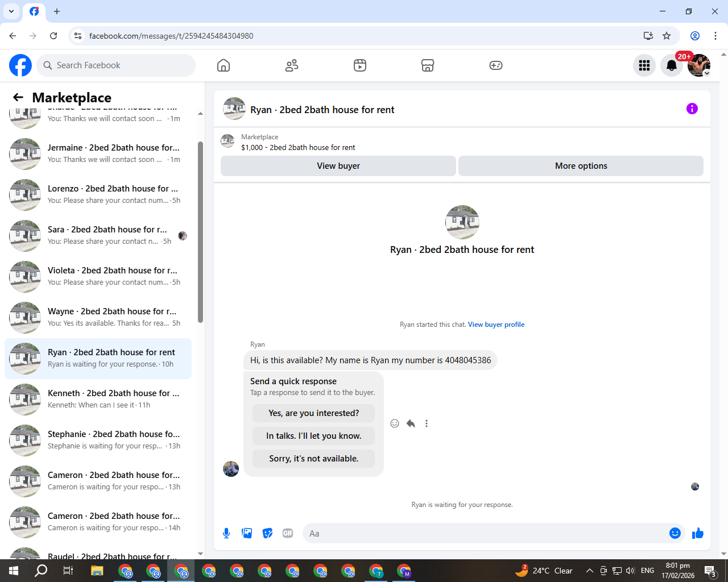Choose a GIF icon

[288, 533]
